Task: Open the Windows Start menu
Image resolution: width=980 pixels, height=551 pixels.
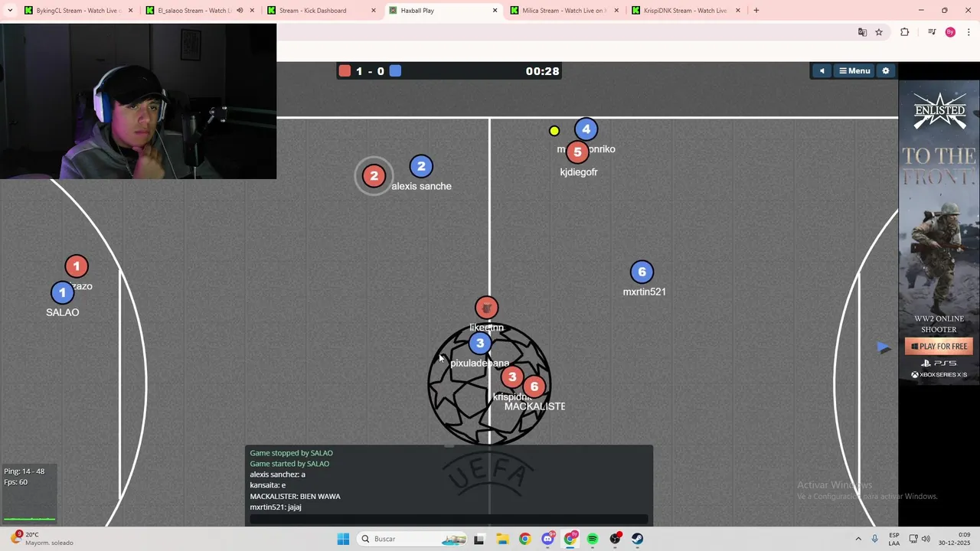Action: (343, 539)
